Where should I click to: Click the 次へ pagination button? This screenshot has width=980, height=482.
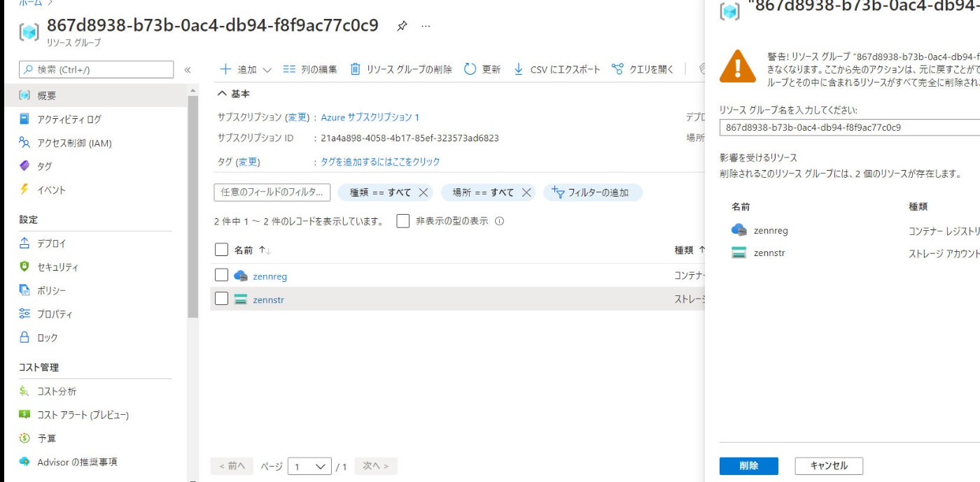pyautogui.click(x=376, y=466)
